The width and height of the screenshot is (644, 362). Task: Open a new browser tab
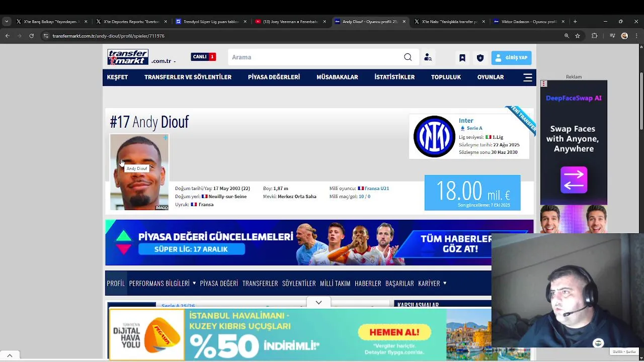click(x=575, y=22)
